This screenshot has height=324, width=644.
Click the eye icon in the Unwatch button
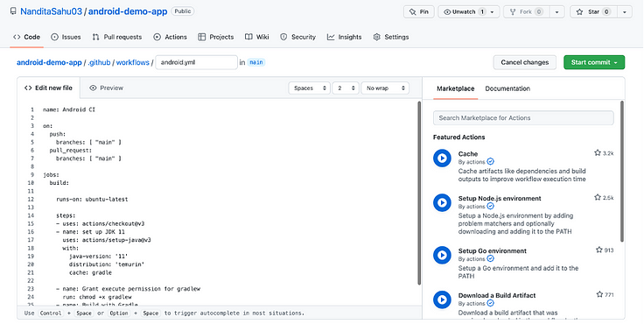[447, 12]
